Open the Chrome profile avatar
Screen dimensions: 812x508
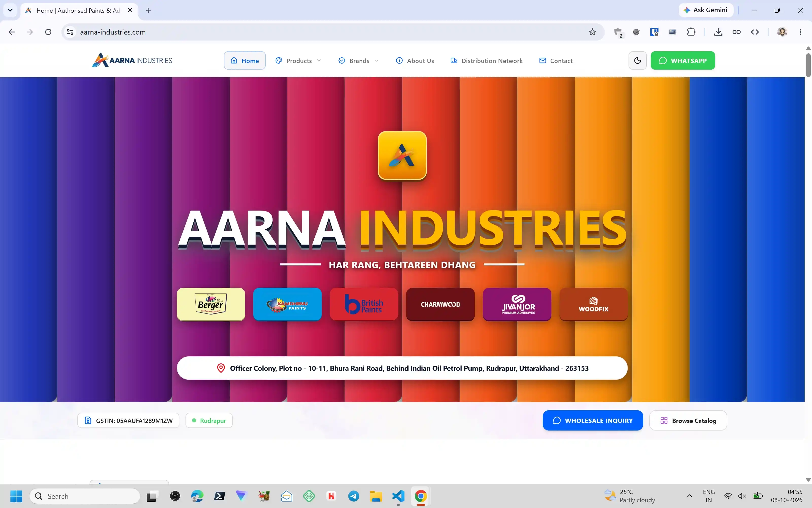782,32
